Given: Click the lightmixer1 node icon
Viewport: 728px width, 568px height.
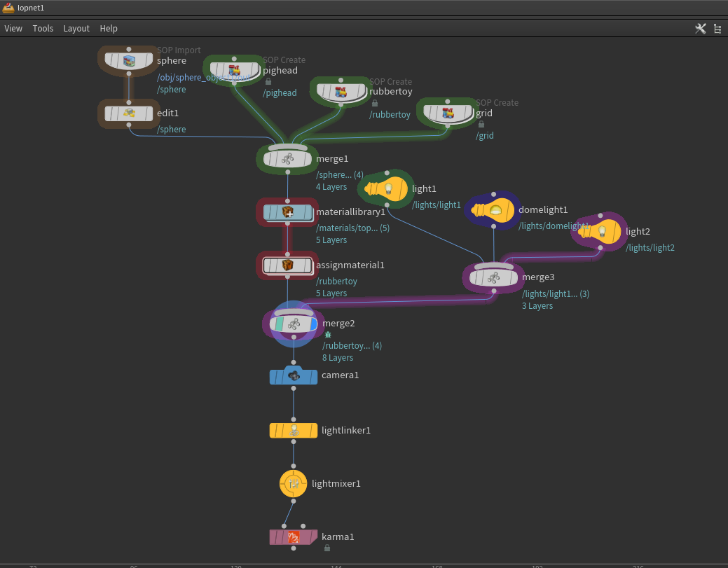Looking at the screenshot, I should pyautogui.click(x=293, y=483).
